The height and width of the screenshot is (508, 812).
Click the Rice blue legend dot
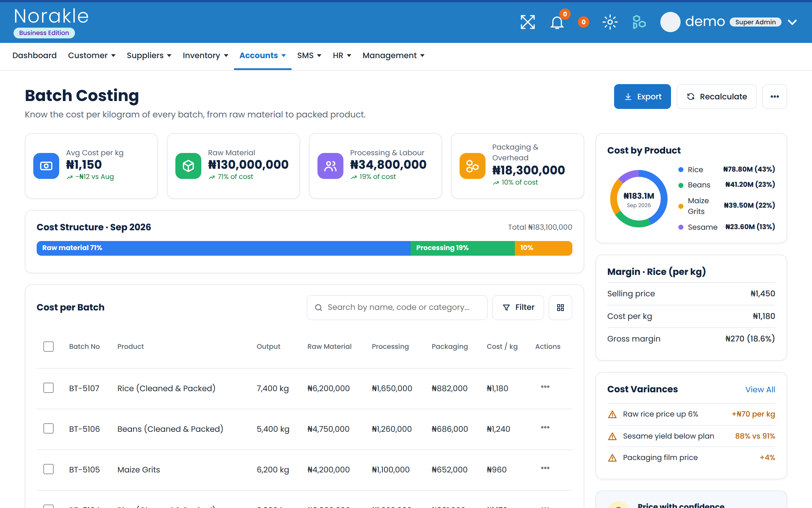681,170
